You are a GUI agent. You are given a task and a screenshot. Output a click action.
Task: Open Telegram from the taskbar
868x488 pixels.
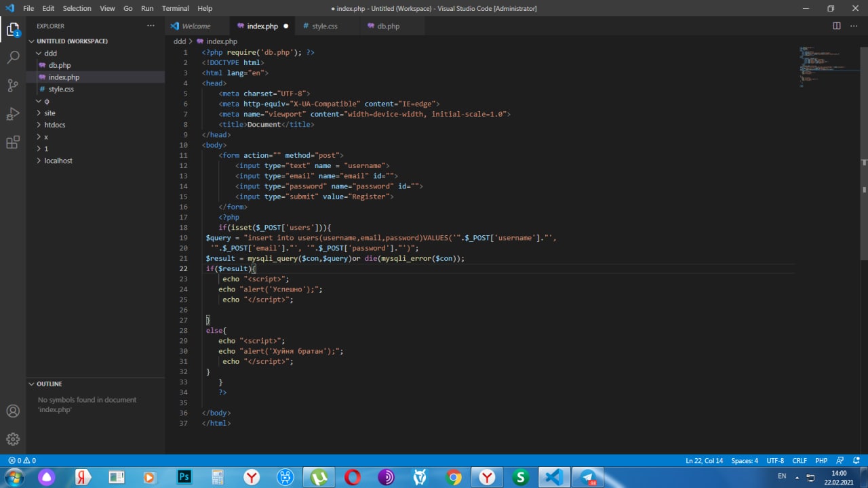pos(588,477)
